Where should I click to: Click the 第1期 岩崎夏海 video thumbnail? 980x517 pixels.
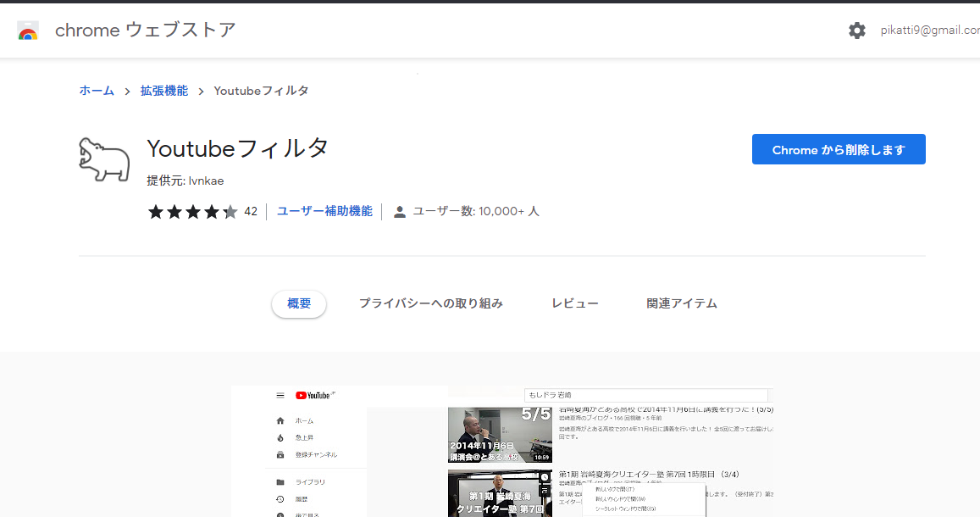pos(500,493)
